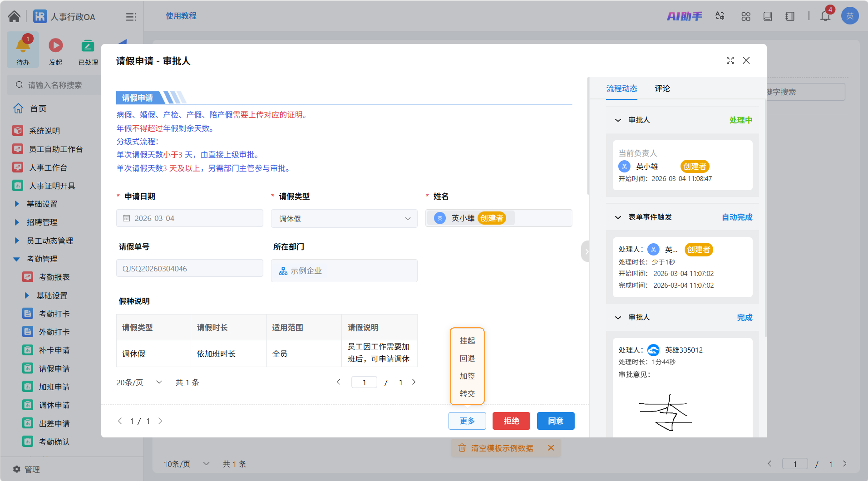Open the apps grid icon in header

point(746,16)
